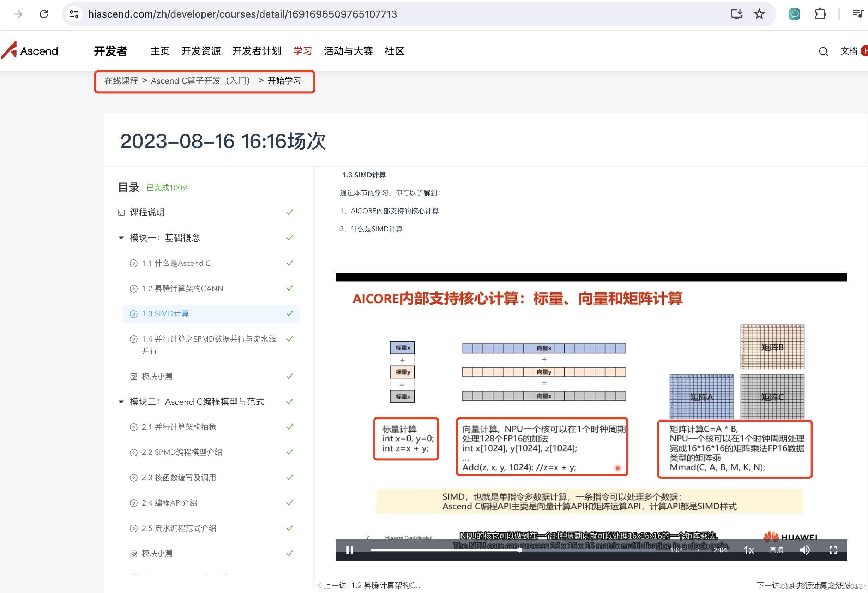Change playback speed 1x option

point(748,550)
